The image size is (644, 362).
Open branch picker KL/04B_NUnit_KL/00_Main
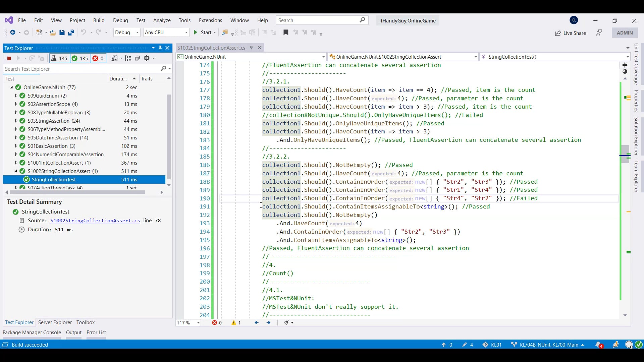tap(548, 345)
